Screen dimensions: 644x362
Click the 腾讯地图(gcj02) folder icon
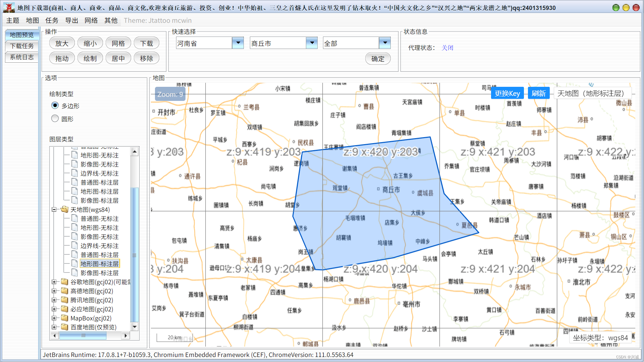[64, 300]
